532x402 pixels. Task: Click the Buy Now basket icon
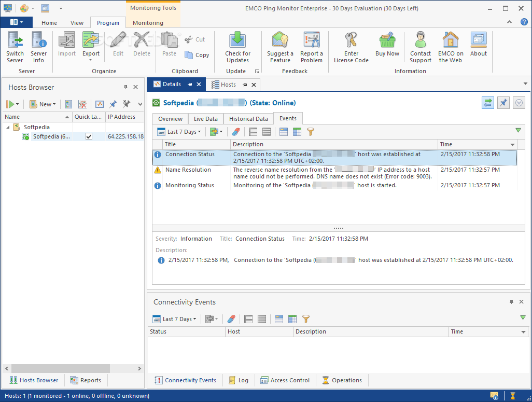(x=387, y=40)
